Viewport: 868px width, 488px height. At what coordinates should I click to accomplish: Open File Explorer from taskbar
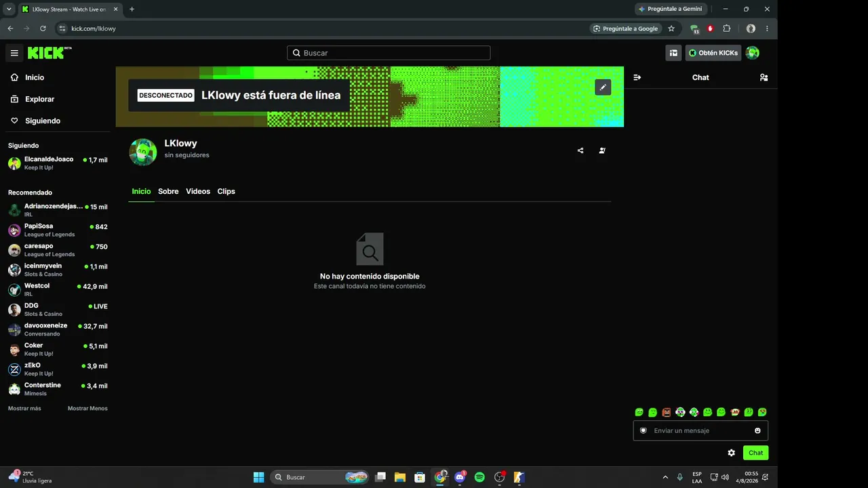(400, 477)
